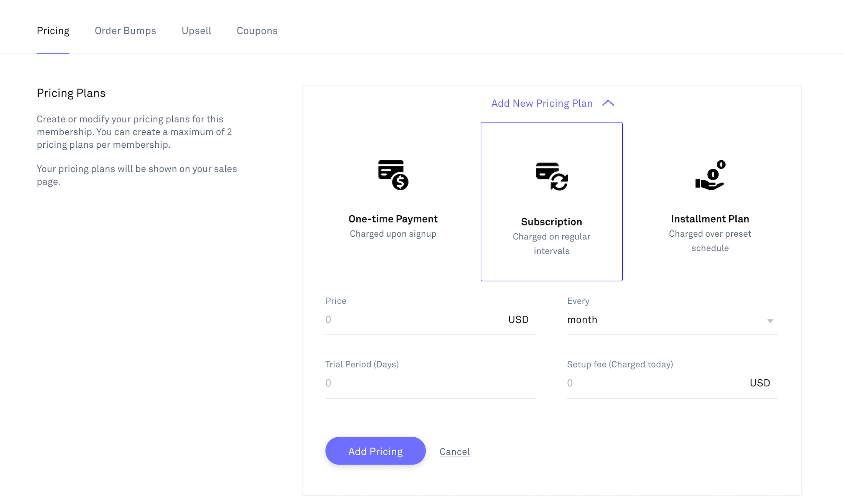844x504 pixels.
Task: Select the One-time Payment credit card icon
Action: (393, 175)
